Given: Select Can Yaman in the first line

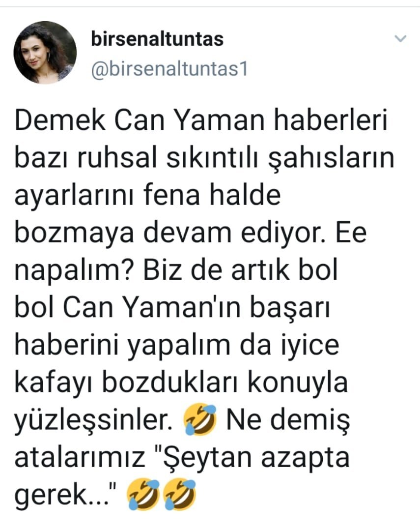Looking at the screenshot, I should coord(189,120).
